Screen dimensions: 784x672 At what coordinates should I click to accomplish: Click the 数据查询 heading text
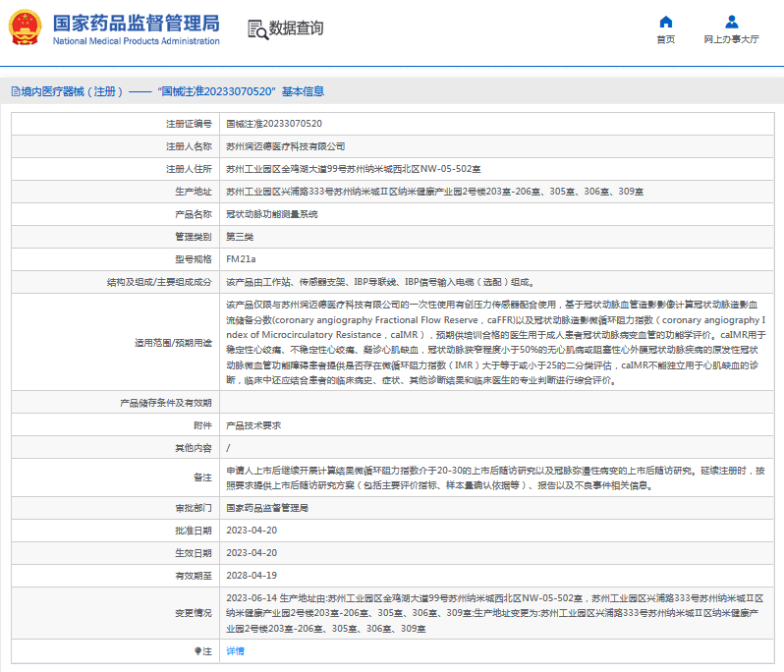296,28
